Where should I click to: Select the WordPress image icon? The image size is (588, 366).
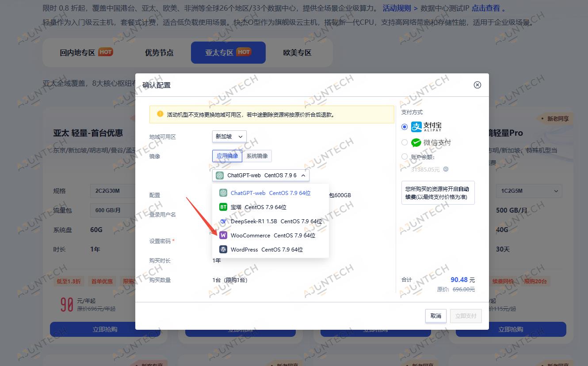point(223,249)
